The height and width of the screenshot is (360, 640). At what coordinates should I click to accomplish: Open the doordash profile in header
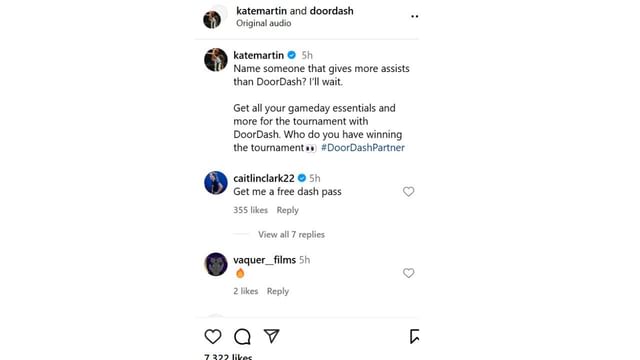point(331,11)
